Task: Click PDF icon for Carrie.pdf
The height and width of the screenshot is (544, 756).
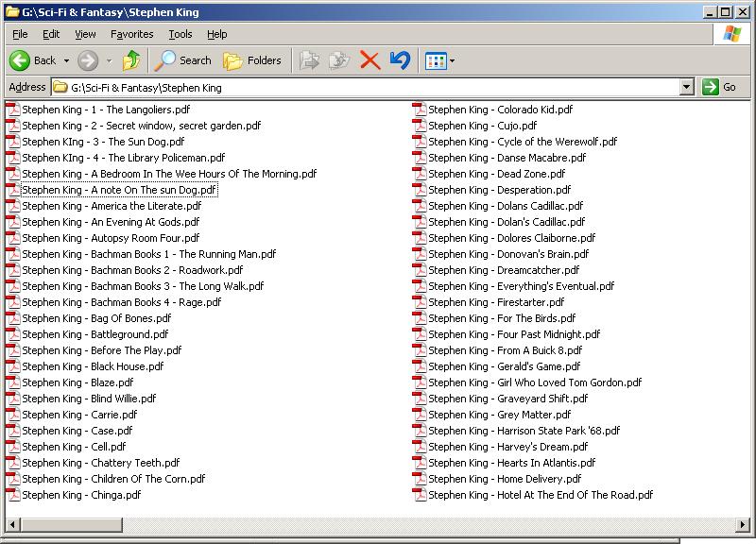Action: [x=13, y=414]
